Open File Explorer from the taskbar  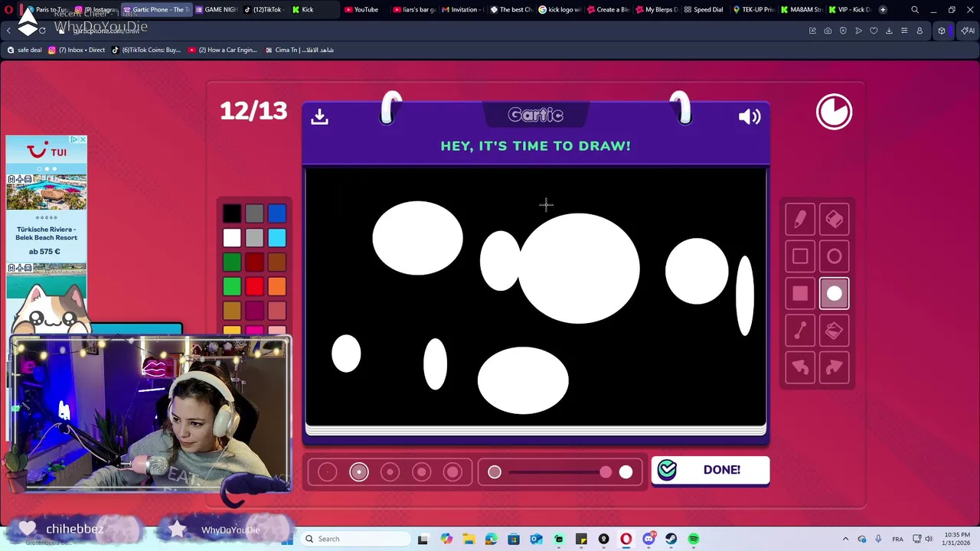pyautogui.click(x=469, y=539)
